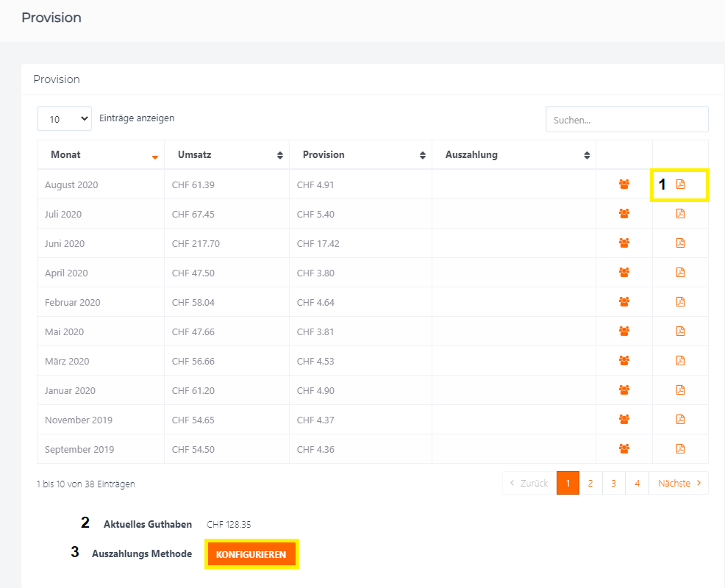
Task: View users group for August 2020
Action: (x=624, y=184)
